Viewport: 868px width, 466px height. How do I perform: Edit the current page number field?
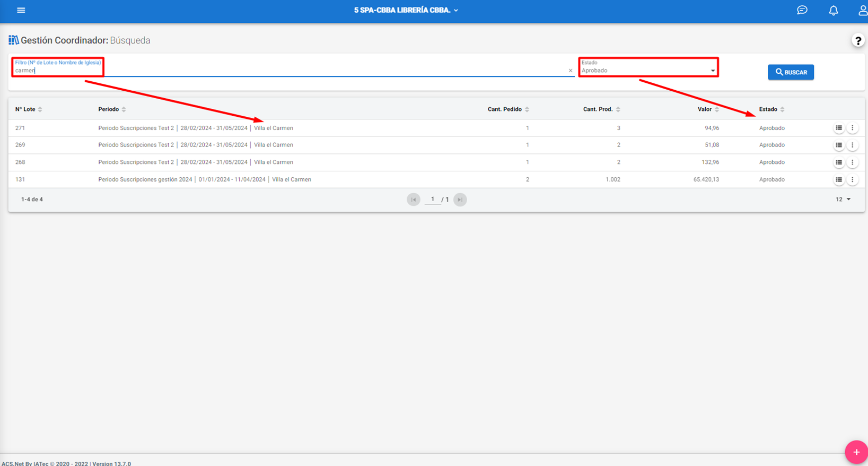point(433,200)
